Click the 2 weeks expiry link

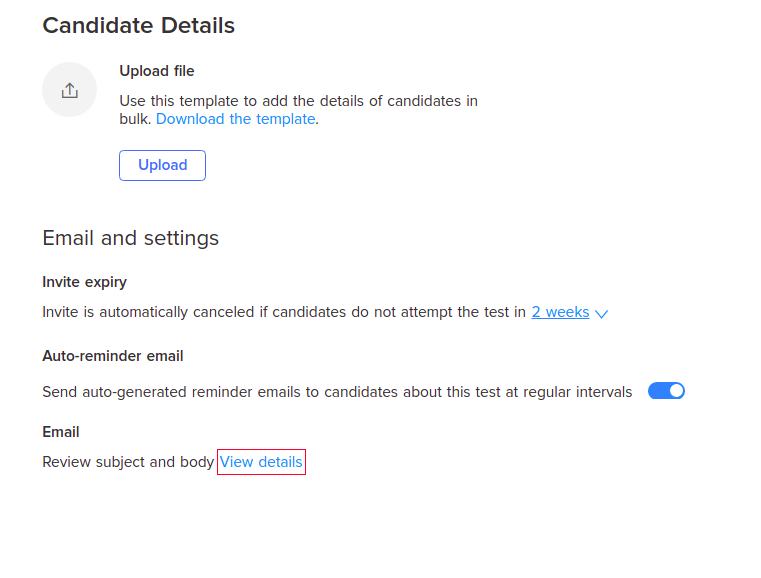(x=561, y=312)
